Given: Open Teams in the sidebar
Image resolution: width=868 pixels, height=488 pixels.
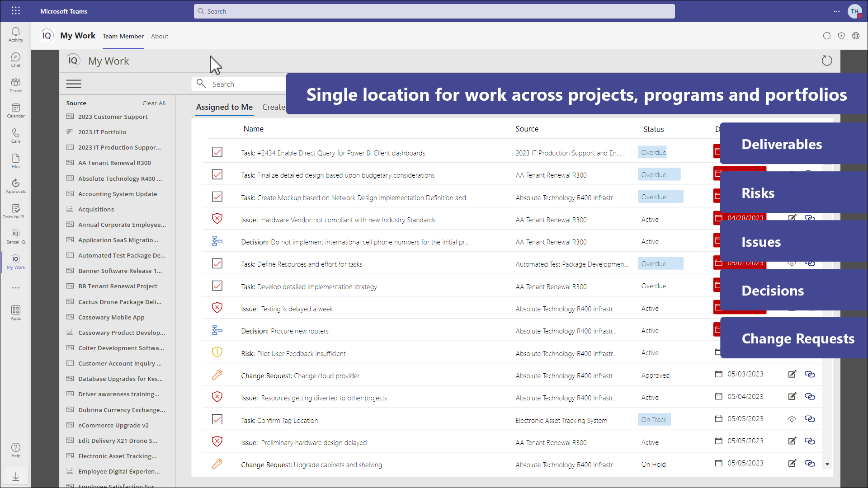Looking at the screenshot, I should point(16,85).
